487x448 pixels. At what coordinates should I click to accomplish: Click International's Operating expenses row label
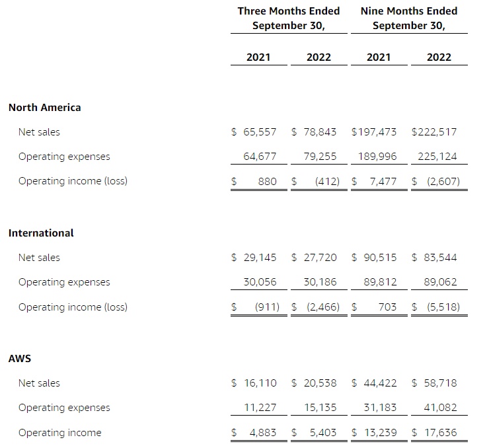(x=64, y=282)
